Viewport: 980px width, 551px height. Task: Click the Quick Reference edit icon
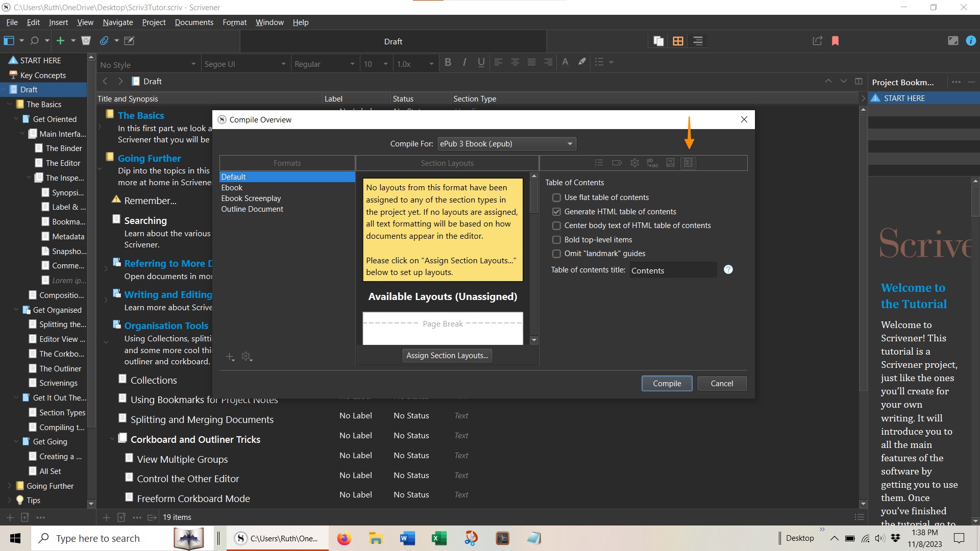point(129,41)
